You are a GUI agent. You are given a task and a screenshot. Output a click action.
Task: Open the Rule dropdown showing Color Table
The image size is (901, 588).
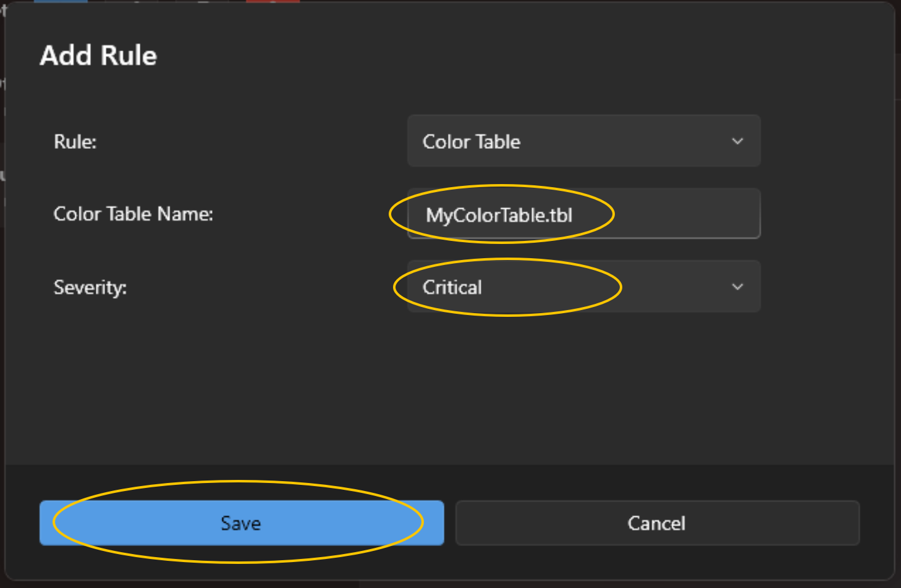click(583, 141)
